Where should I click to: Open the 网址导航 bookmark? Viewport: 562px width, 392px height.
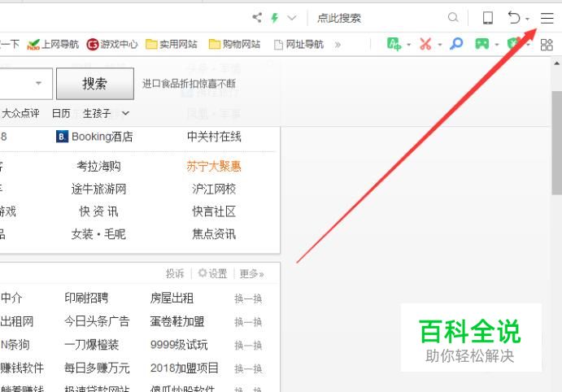click(299, 45)
